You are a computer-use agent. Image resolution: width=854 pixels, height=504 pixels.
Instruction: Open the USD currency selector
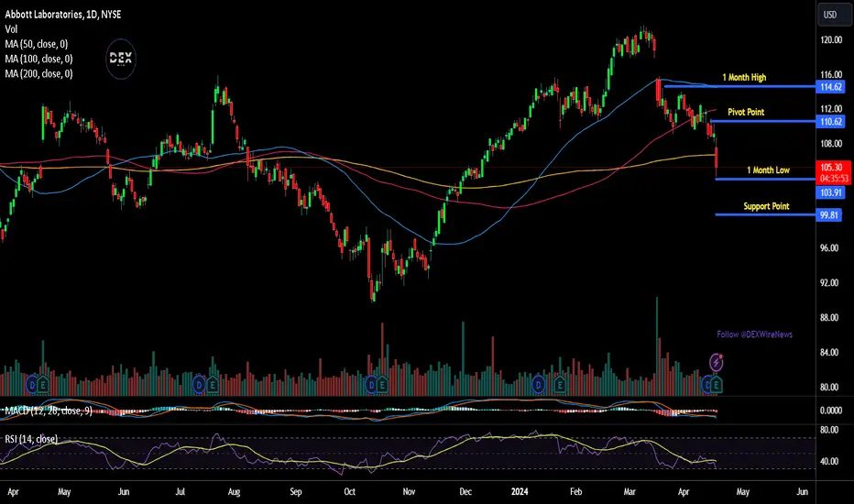833,15
